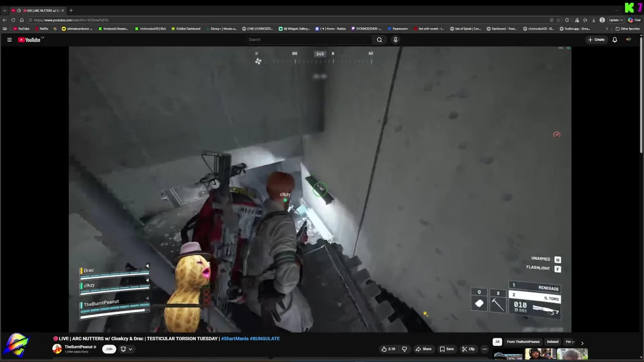Go to YouTube home via logo

[29, 40]
